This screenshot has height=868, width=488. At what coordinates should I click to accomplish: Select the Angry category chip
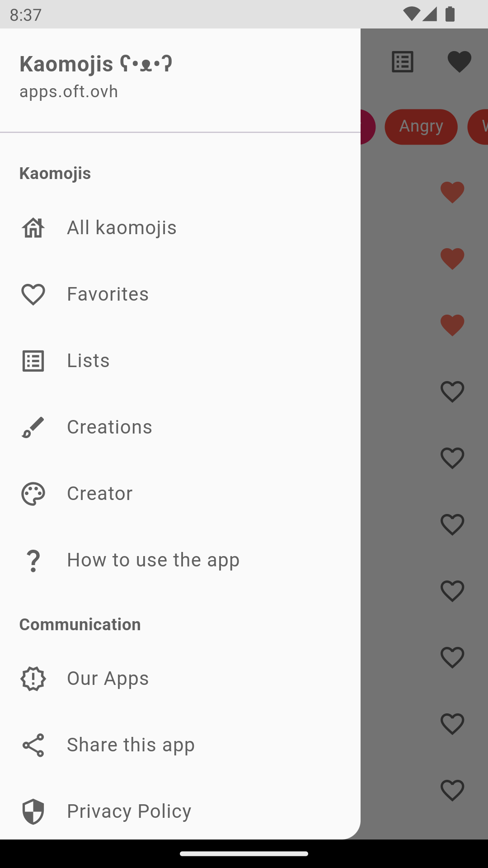coord(421,127)
